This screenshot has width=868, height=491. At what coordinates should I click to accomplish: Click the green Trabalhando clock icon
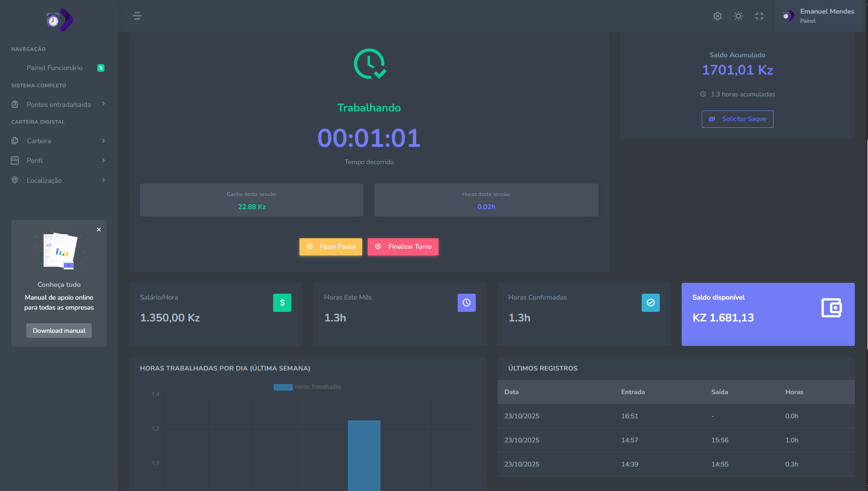[369, 64]
